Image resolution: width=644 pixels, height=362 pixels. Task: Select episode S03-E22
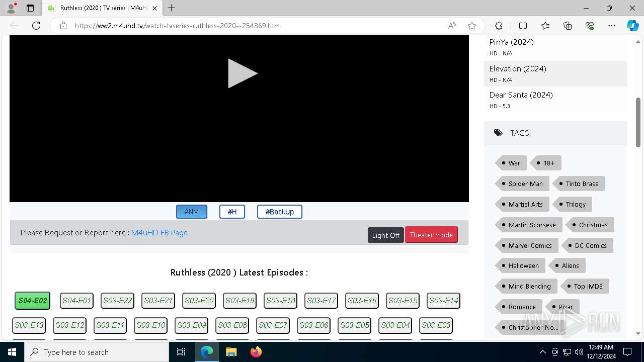click(117, 301)
